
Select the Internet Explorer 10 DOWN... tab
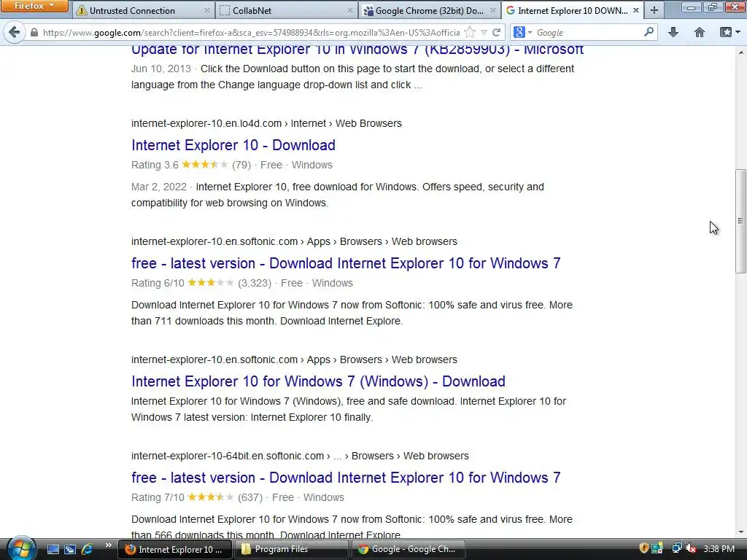pos(572,10)
